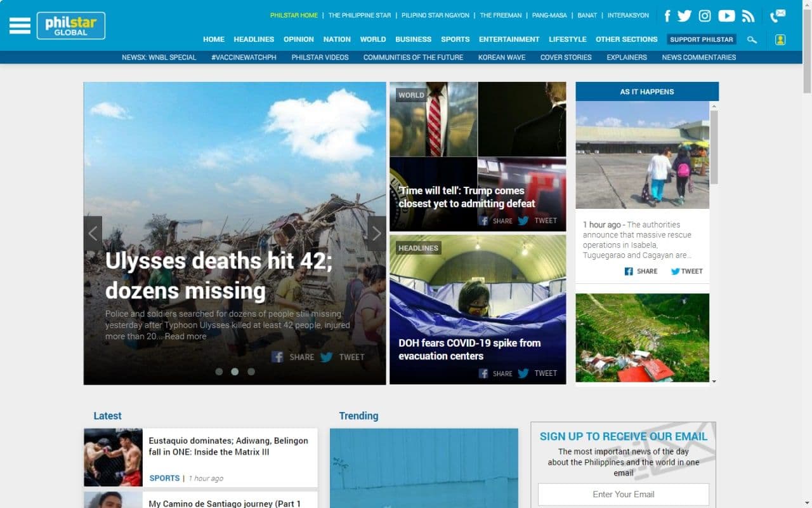
Task: Select the first carousel dot indicator
Action: 219,371
